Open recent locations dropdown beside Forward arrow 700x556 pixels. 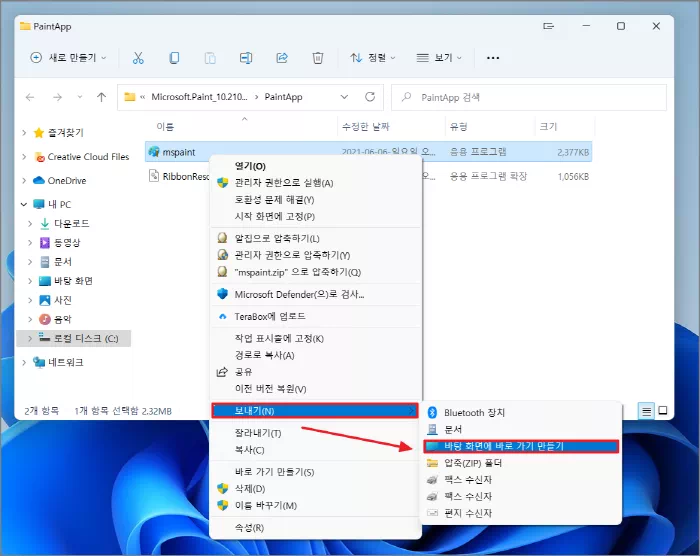[x=79, y=97]
